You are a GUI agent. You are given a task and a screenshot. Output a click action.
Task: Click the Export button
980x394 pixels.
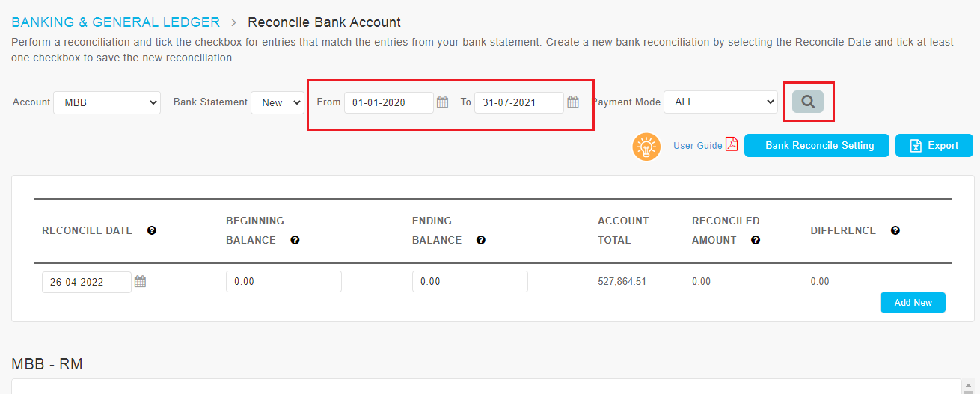934,146
